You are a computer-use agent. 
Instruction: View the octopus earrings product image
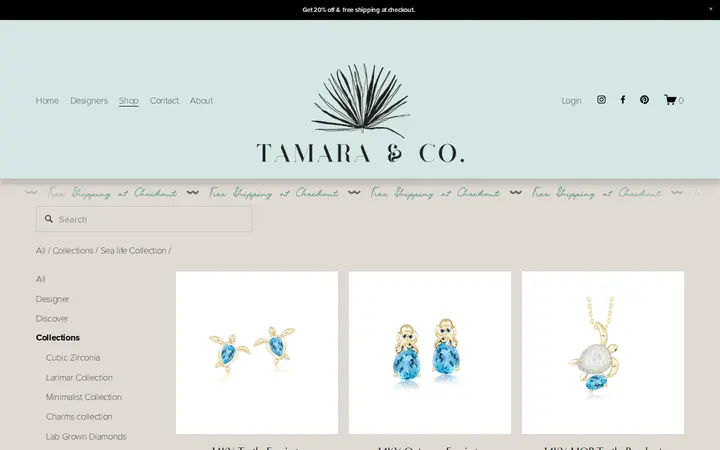point(430,353)
